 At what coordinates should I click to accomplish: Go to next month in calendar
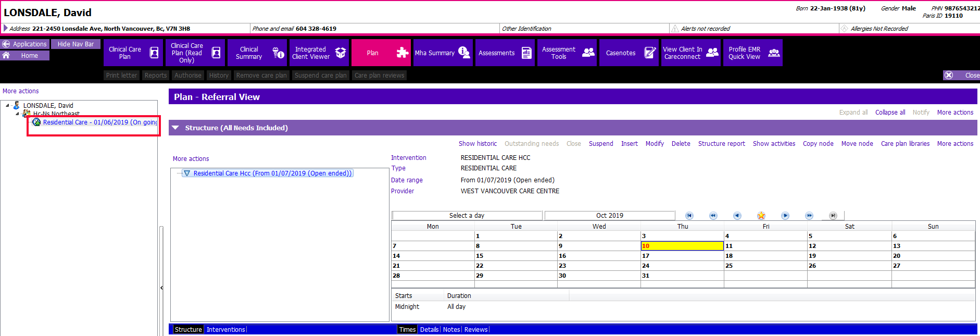coord(785,216)
